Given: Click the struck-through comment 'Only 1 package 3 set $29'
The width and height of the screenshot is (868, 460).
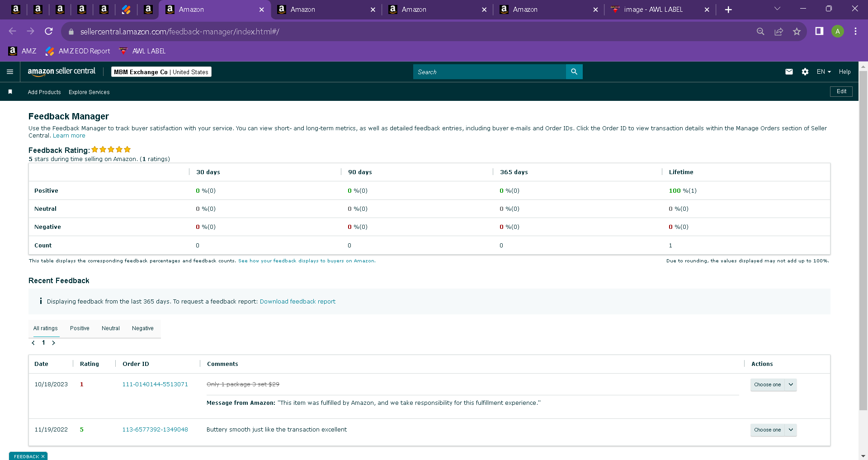Looking at the screenshot, I should 243,384.
